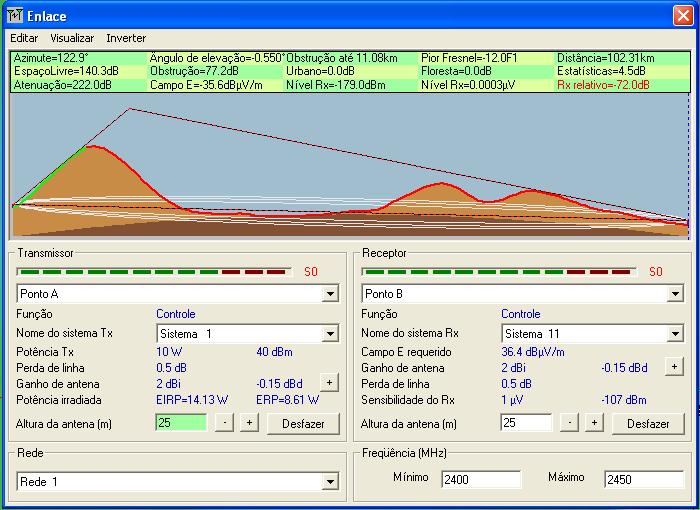
Task: Select the Mínimo frequency input field
Action: [481, 480]
